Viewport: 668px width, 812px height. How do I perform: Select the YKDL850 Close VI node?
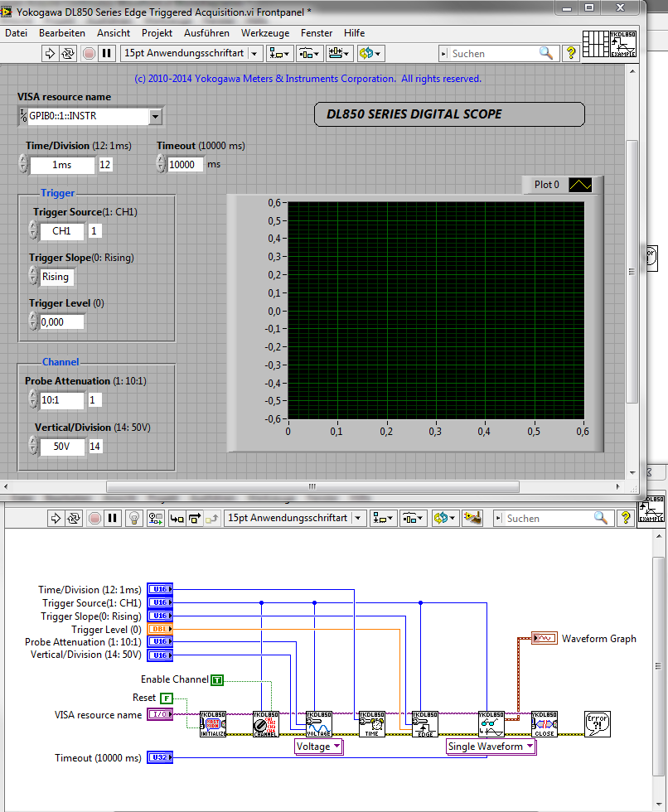(545, 724)
